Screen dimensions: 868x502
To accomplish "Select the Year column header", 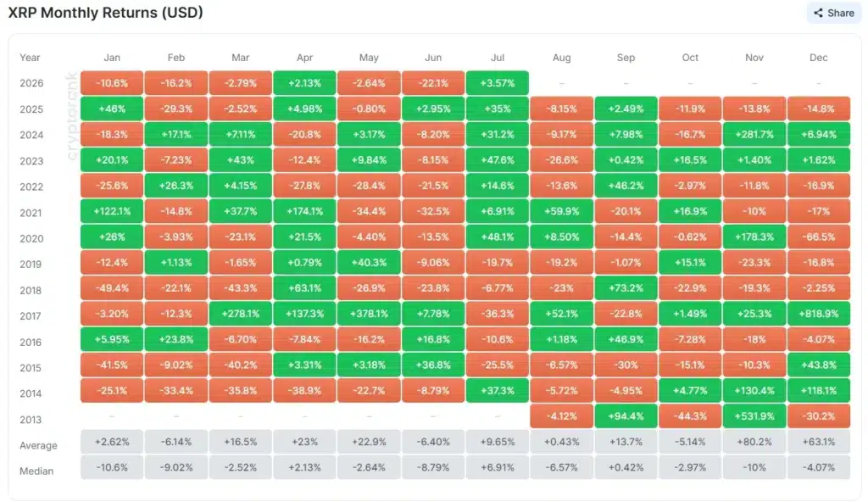I will tap(30, 58).
